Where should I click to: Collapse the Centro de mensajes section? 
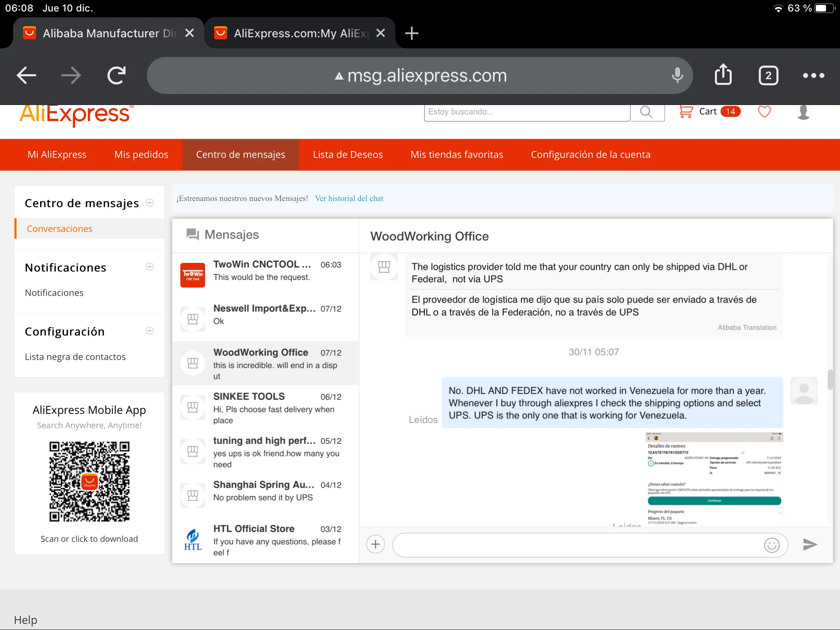[x=150, y=203]
